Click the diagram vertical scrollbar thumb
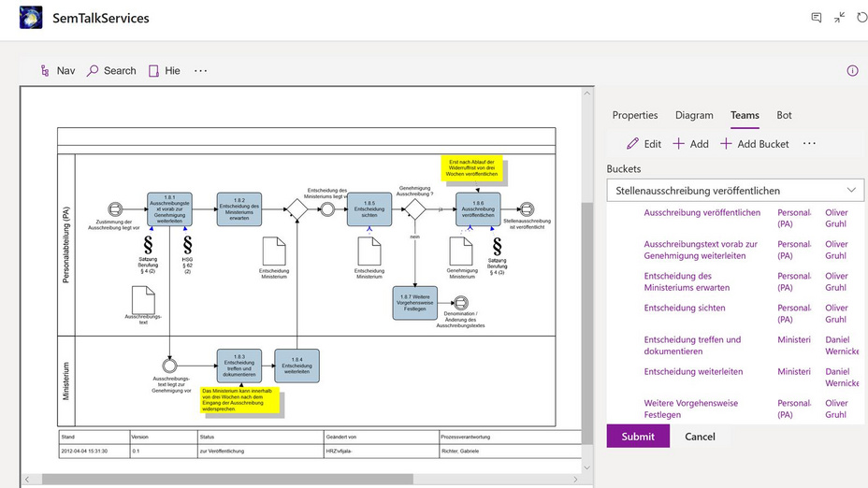The height and width of the screenshot is (488, 868). pyautogui.click(x=586, y=323)
